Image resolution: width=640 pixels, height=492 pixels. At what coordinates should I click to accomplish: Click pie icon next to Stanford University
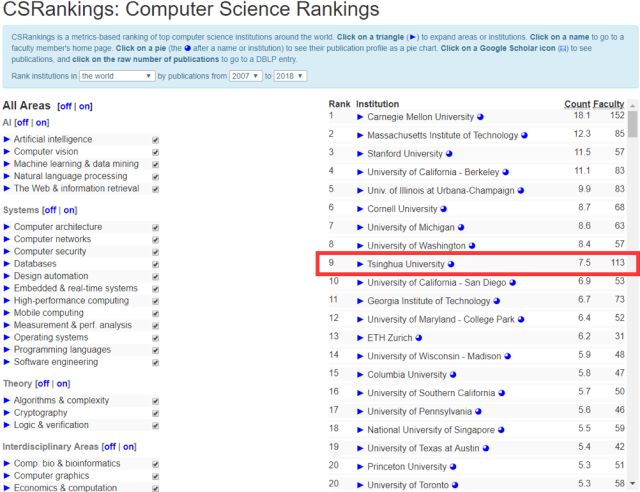pyautogui.click(x=449, y=154)
